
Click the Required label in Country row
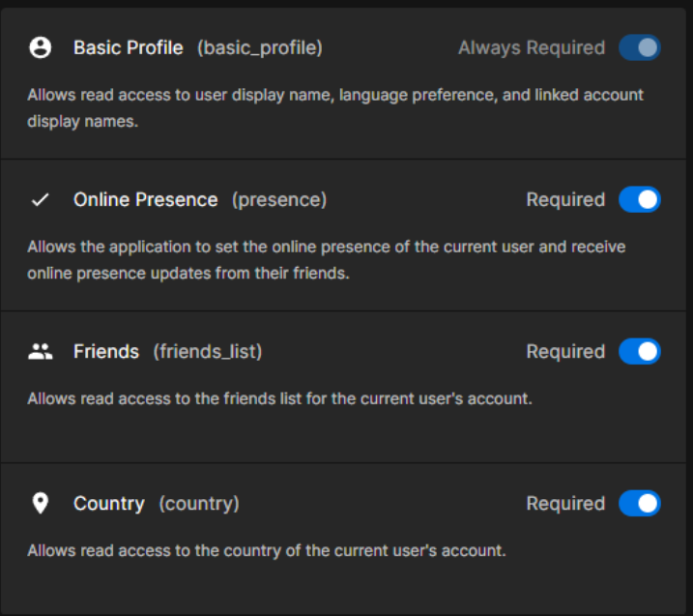(x=565, y=503)
